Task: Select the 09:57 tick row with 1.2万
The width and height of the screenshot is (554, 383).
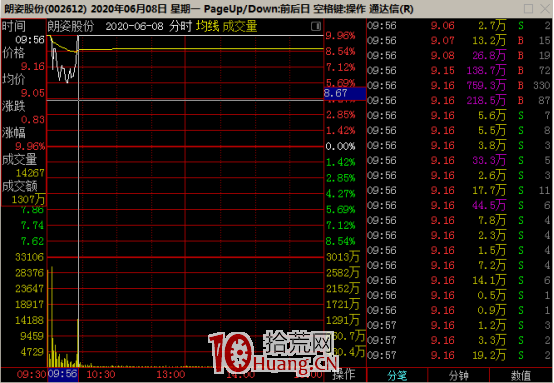Action: coord(459,325)
